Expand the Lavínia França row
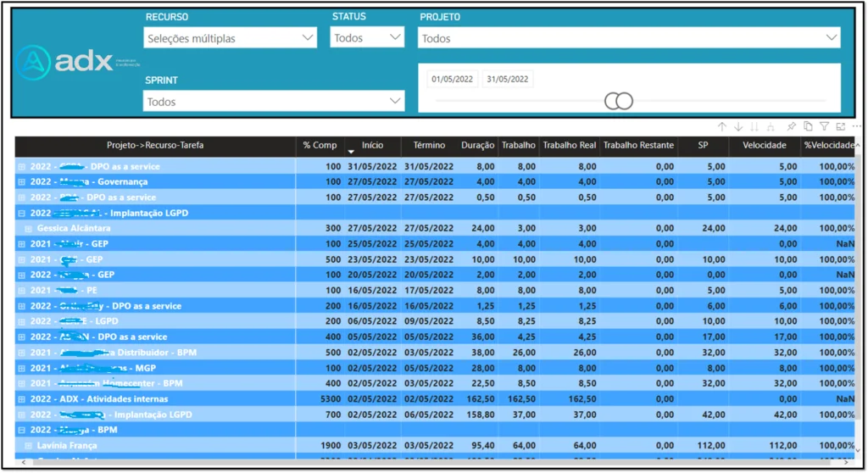The width and height of the screenshot is (868, 473). 29,446
